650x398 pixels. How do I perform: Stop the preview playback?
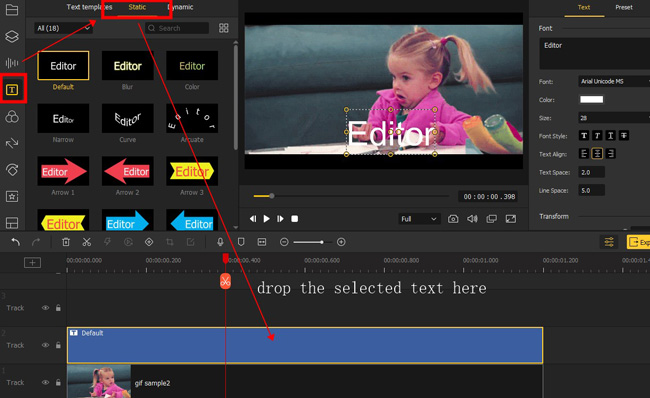point(294,219)
